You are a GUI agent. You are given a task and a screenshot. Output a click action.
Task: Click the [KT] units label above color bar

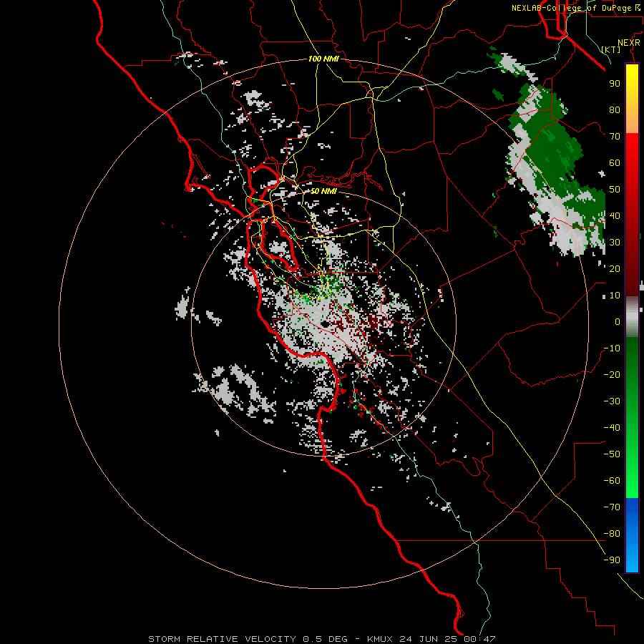[x=611, y=49]
